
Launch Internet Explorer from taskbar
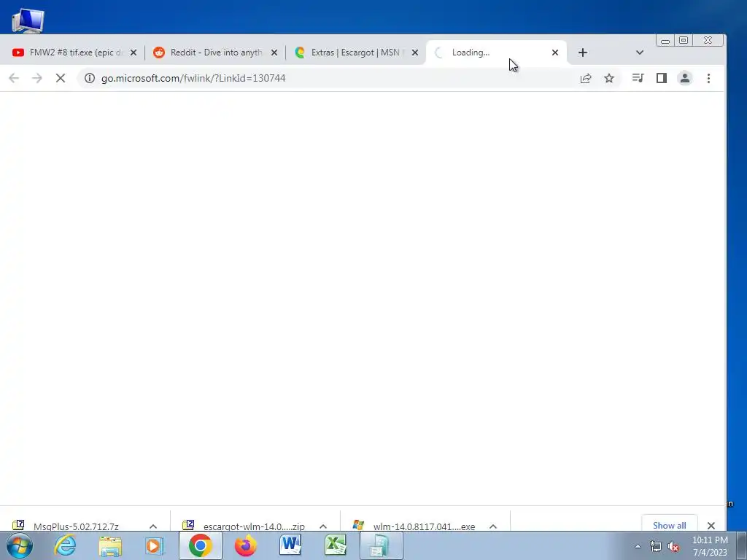click(65, 545)
